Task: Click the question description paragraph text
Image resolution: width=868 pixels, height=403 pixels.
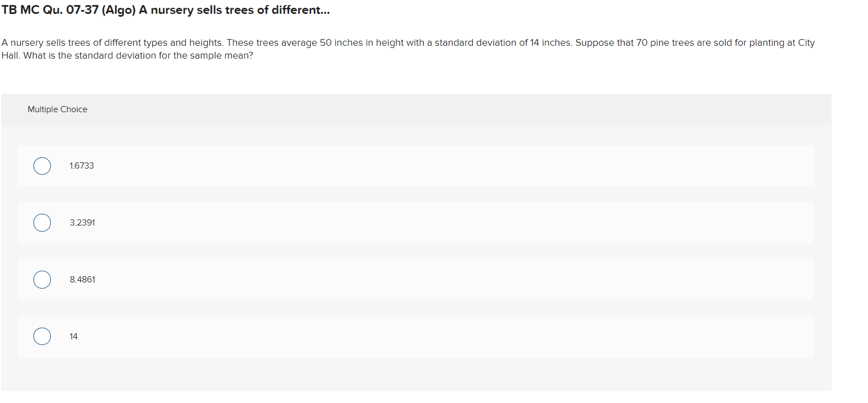Action: pos(407,49)
